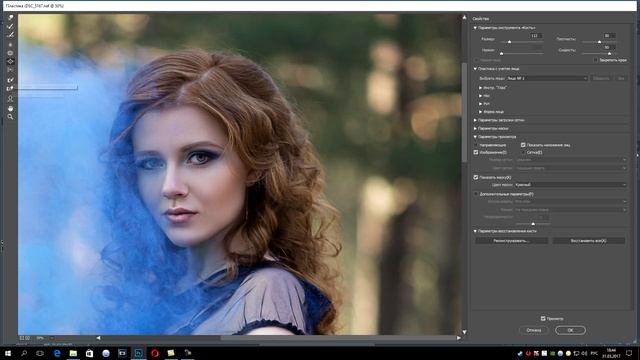640x360 pixels.
Task: Select the Zoom magnifier tool
Action: (x=10, y=117)
